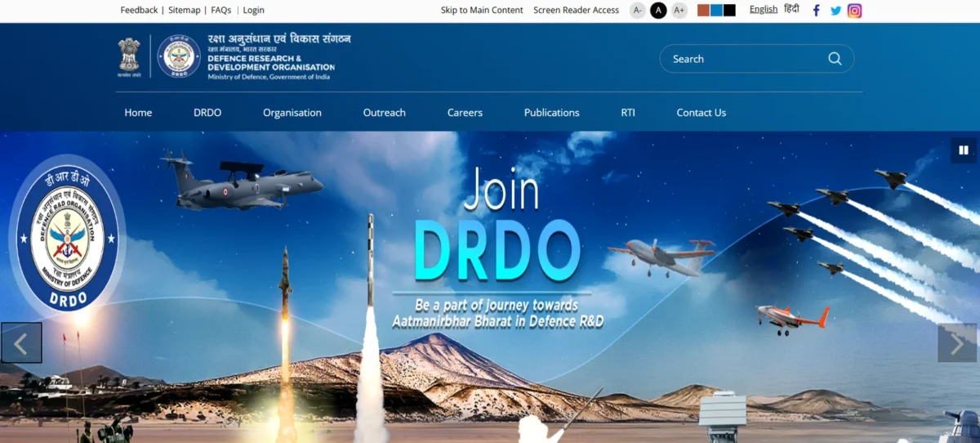The width and height of the screenshot is (980, 443).
Task: Click the Government of India emblem
Action: (129, 56)
